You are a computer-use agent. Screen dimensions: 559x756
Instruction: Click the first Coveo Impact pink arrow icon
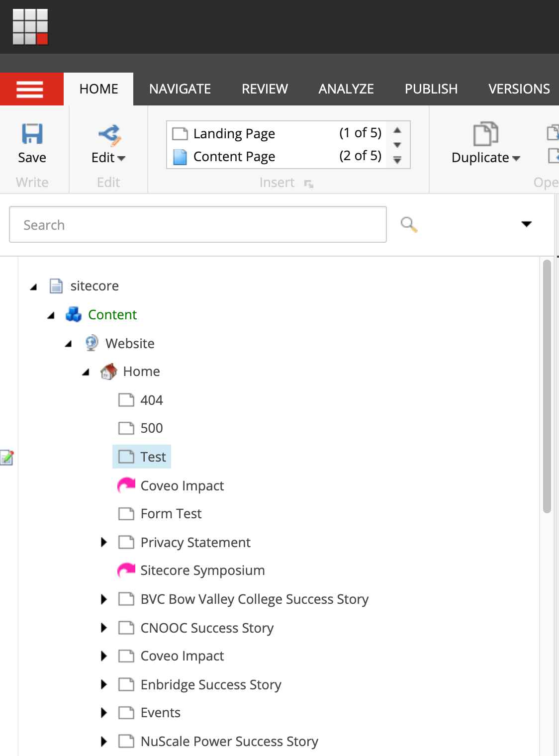[x=126, y=485]
